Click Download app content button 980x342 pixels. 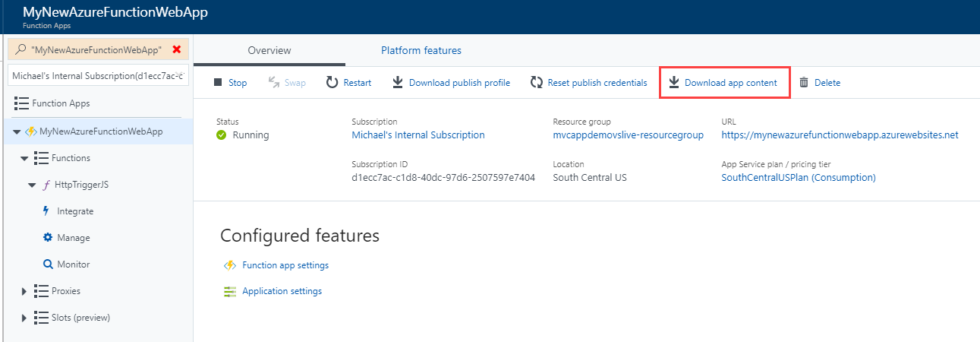pos(724,82)
